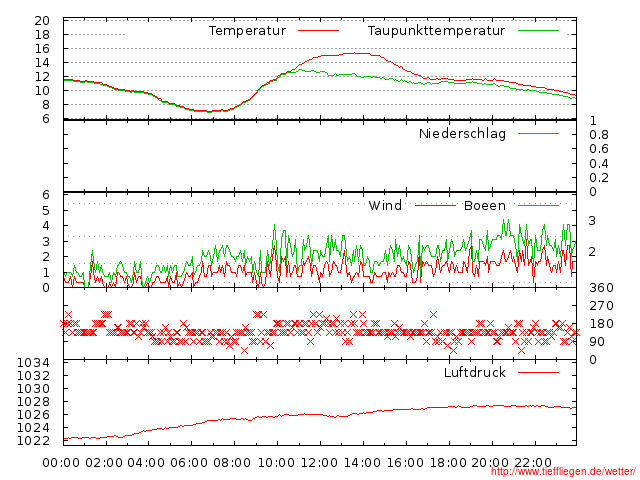Click the Wind legend label
The width and height of the screenshot is (640, 480).
(385, 205)
